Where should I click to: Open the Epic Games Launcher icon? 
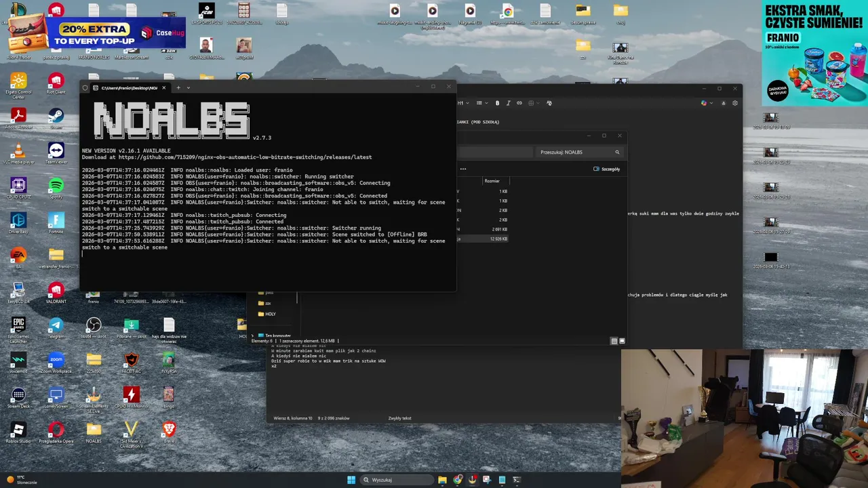[x=18, y=330]
